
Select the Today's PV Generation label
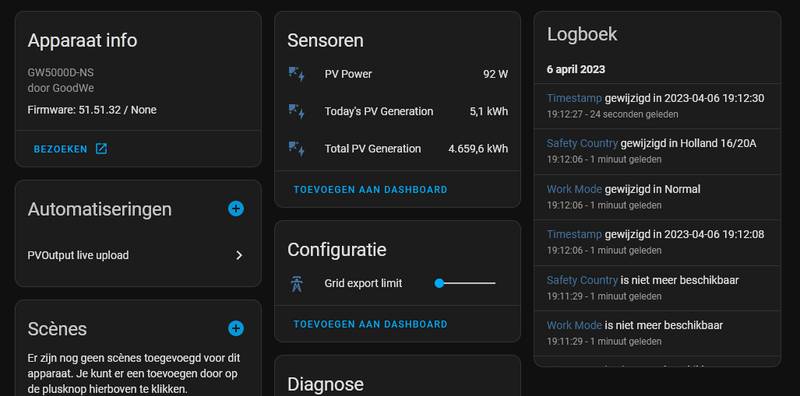click(379, 112)
